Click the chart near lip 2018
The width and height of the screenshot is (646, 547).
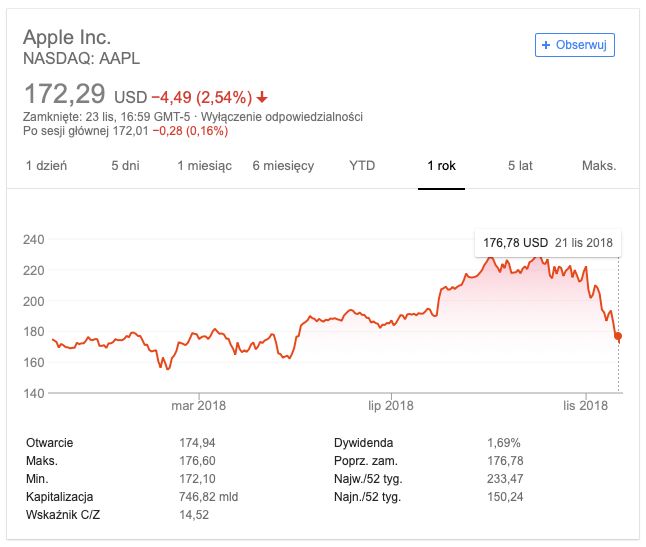[391, 320]
